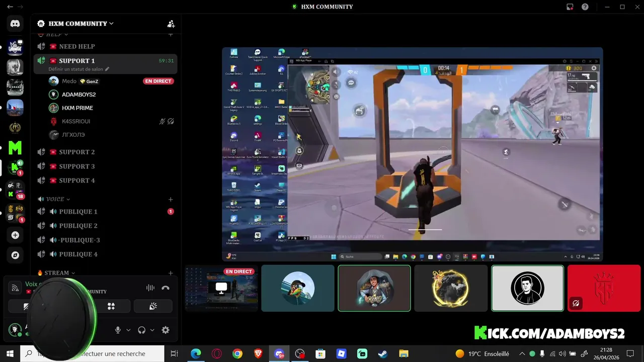Screen dimensions: 644x362
Task: Join PUBLIQUE 4 voice channel
Action: [105, 254]
